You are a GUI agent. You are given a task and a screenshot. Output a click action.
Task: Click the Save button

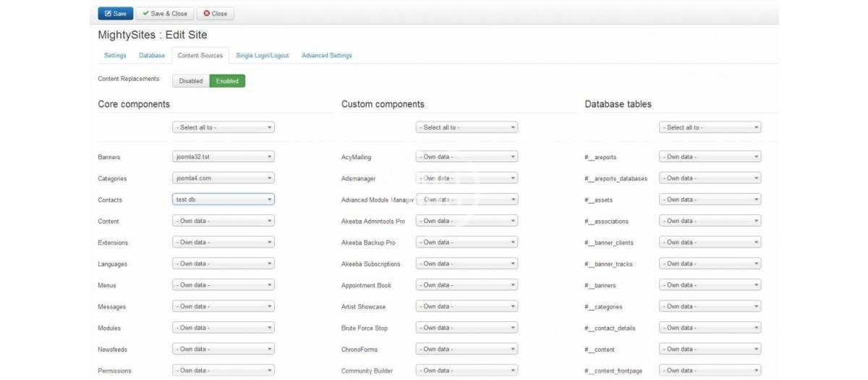click(x=115, y=13)
